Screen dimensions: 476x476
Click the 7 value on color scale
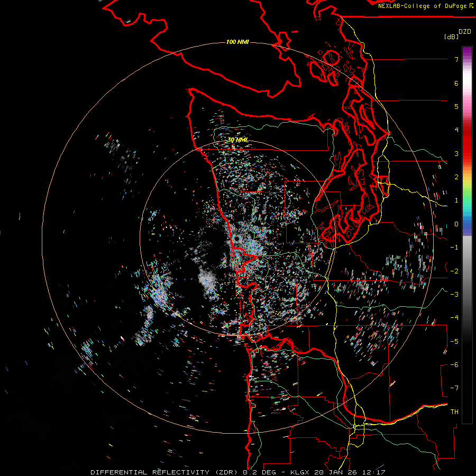click(x=456, y=59)
